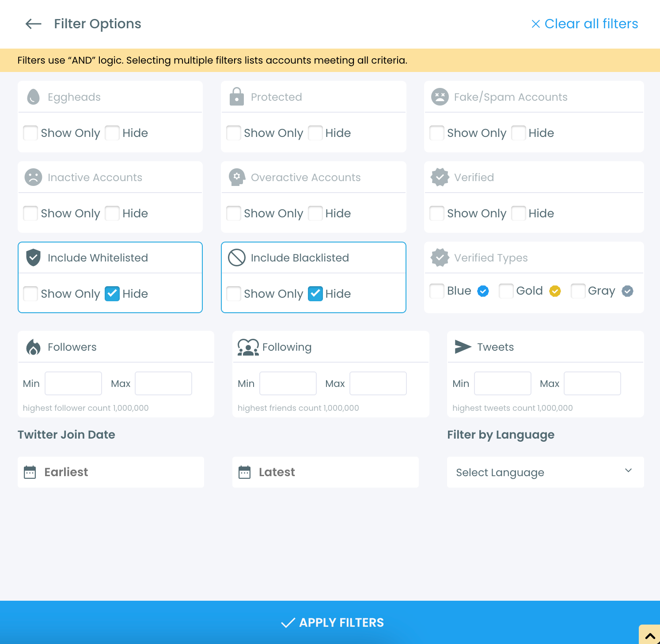The image size is (660, 644).
Task: Select the Filter Options heading
Action: 97,24
